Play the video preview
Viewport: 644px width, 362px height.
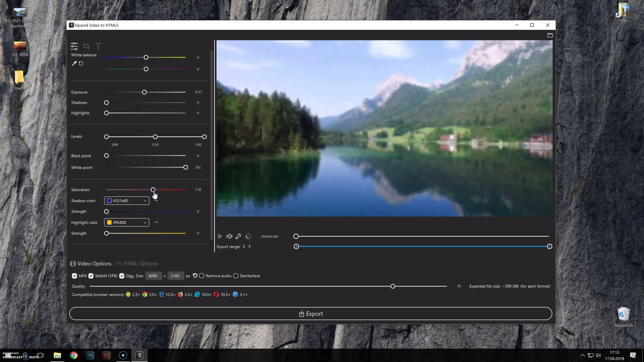click(x=220, y=236)
